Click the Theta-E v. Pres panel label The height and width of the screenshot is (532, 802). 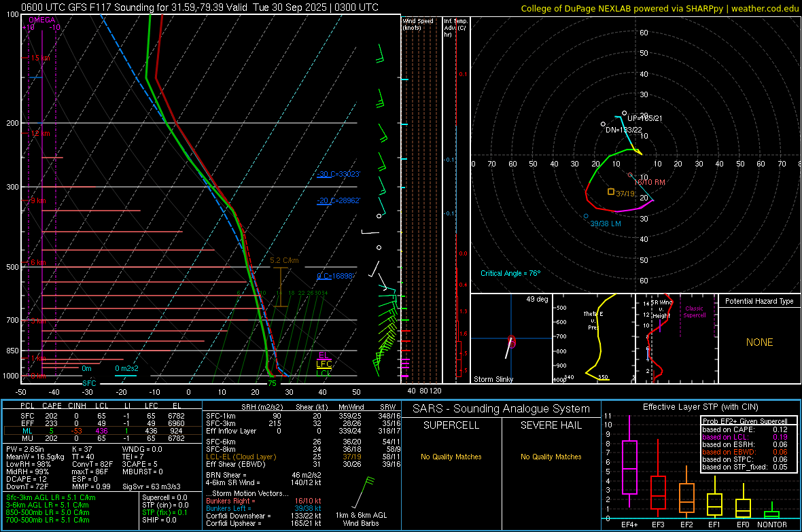(593, 320)
